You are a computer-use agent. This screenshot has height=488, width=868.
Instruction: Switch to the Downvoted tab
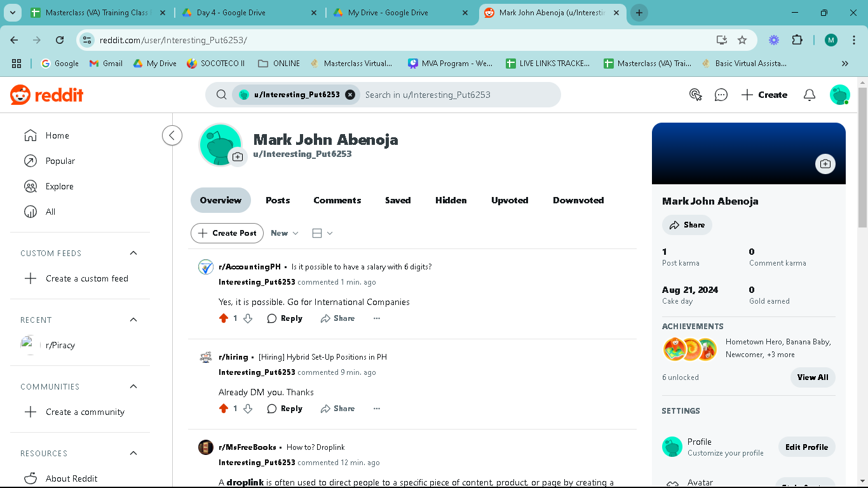578,200
